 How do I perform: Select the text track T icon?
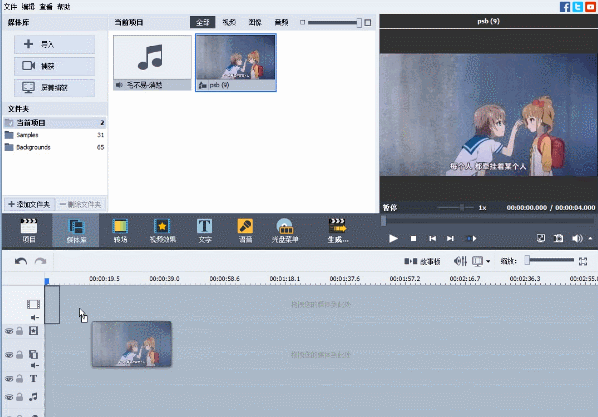pyautogui.click(x=34, y=378)
